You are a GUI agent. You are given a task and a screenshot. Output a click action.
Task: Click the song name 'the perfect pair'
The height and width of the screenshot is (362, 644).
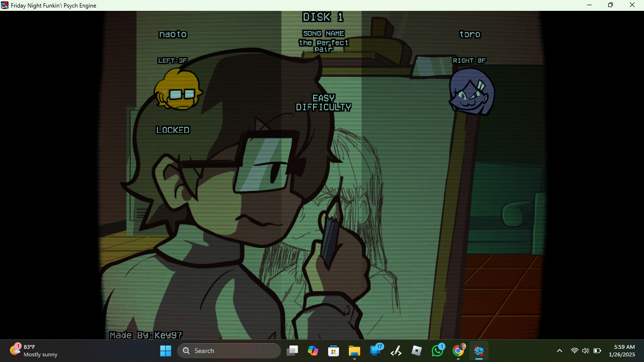(323, 46)
